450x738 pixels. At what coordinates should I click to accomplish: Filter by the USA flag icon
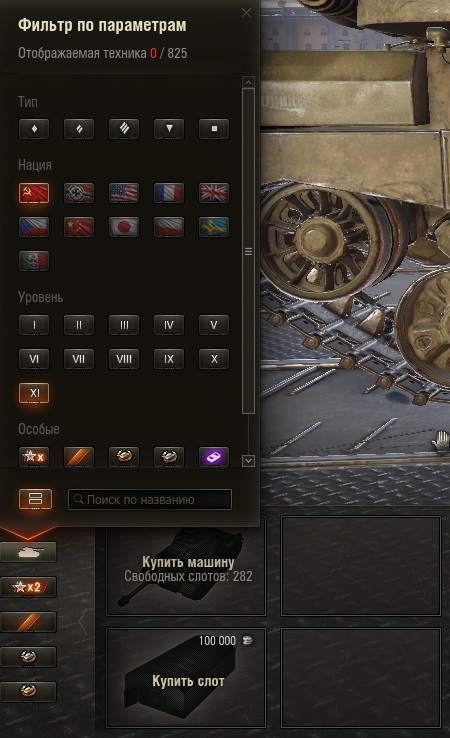coord(124,193)
